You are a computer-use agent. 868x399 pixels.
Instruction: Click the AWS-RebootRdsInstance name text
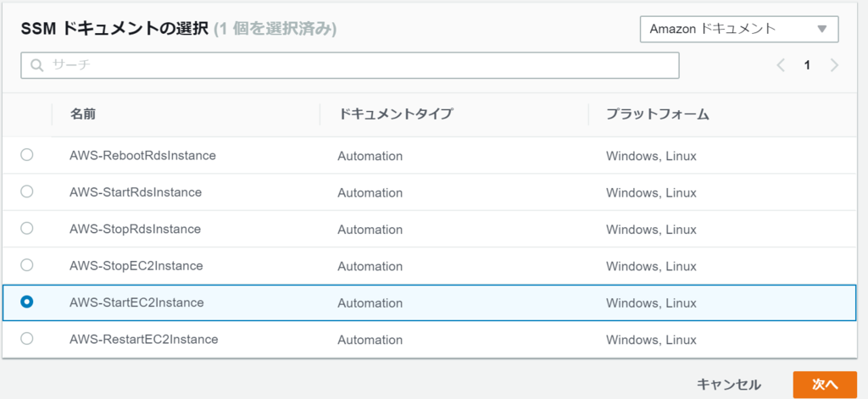[142, 156]
